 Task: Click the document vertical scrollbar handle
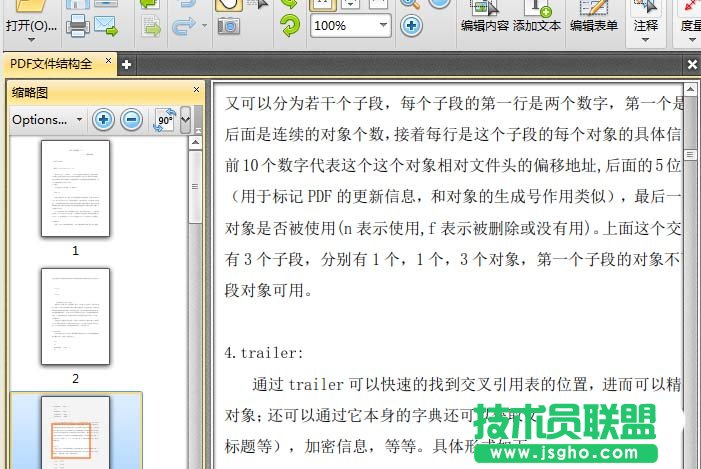point(690,156)
